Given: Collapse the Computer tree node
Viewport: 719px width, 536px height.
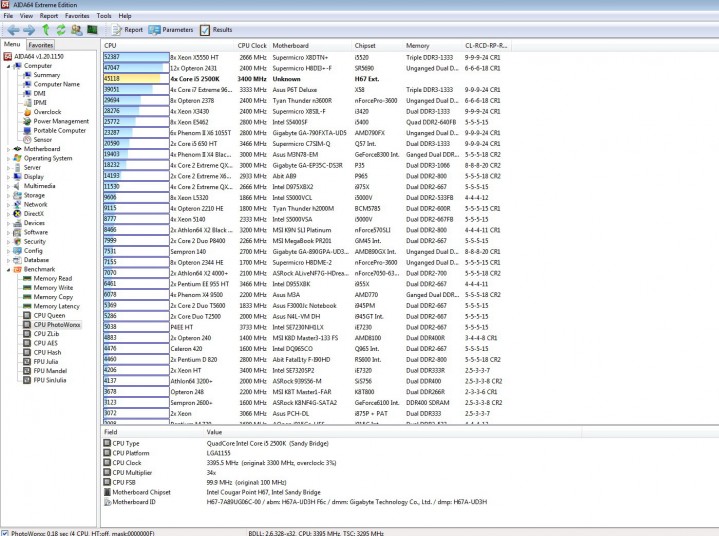Looking at the screenshot, I should click(8, 66).
